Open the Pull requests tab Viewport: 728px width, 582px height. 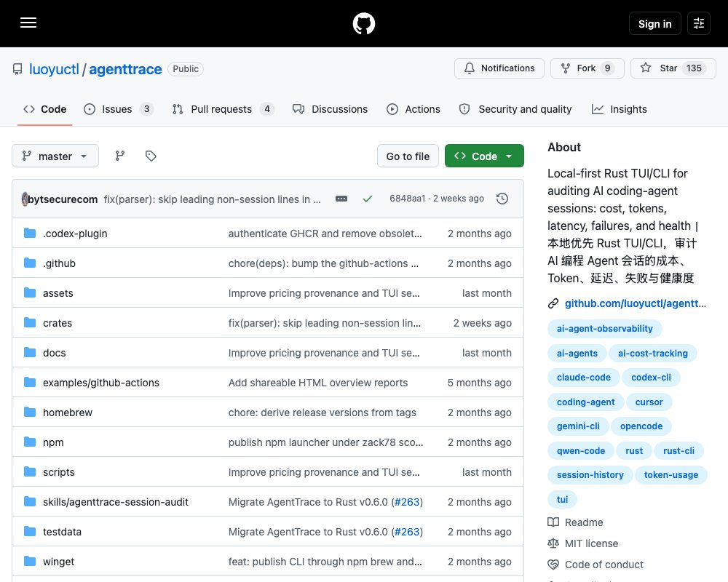[x=223, y=109]
